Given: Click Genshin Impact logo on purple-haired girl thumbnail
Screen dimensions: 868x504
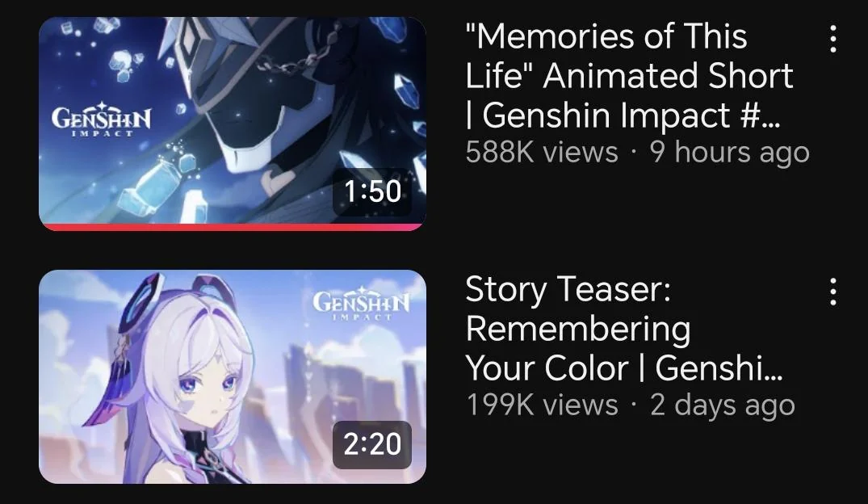Looking at the screenshot, I should (x=361, y=303).
